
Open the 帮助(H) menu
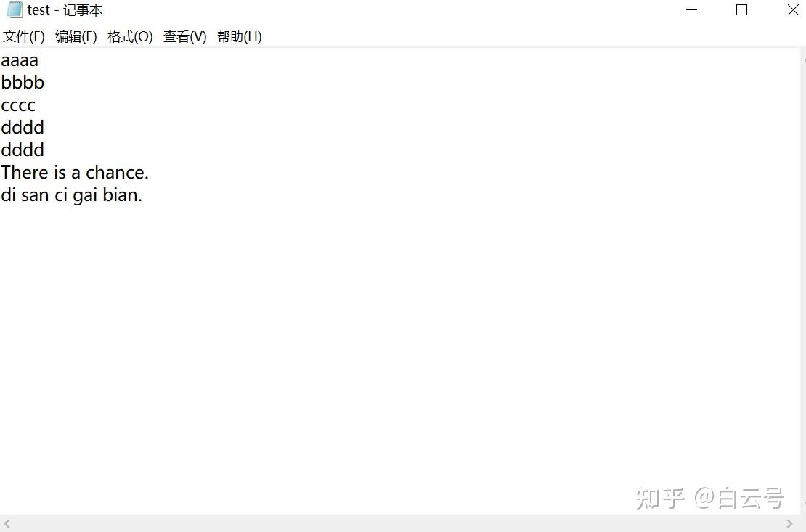click(x=240, y=36)
